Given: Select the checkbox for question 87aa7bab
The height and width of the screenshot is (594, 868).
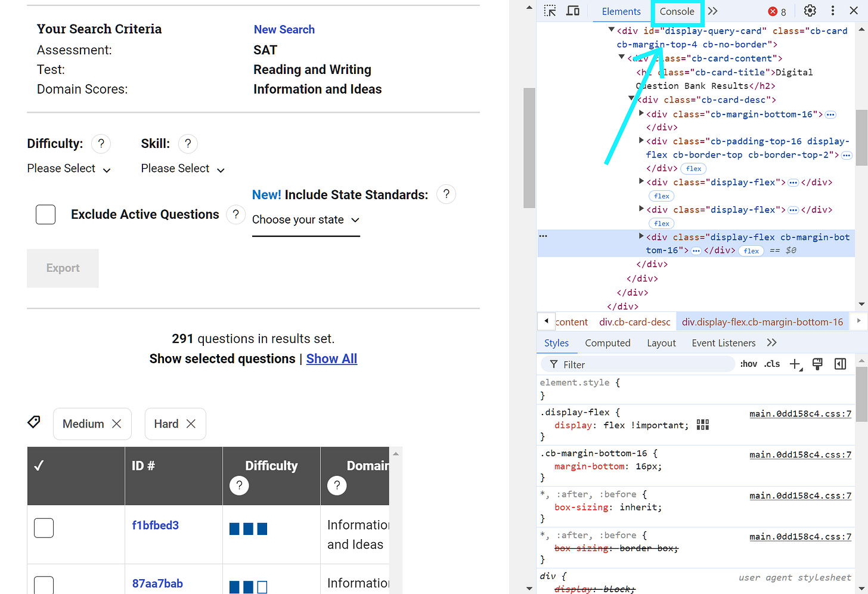Looking at the screenshot, I should click(x=44, y=584).
